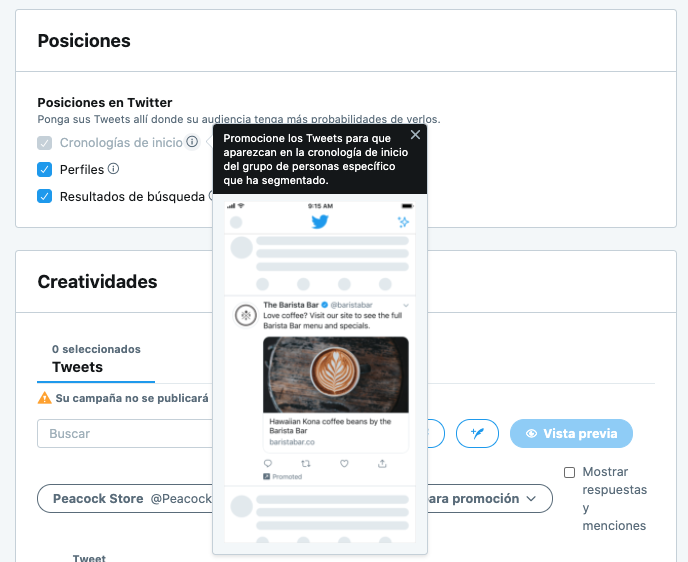Click the share icon under preview tweet
This screenshot has width=688, height=562.
[382, 463]
